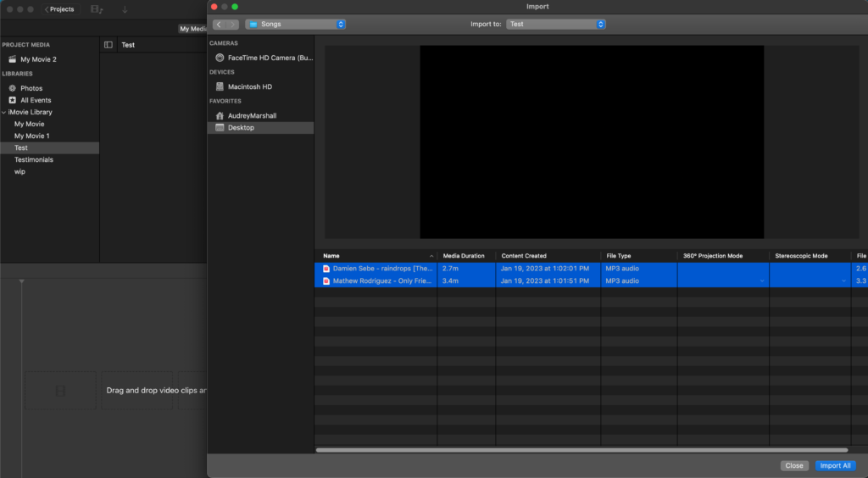This screenshot has width=868, height=478.
Task: Open Stereoscopic Mode dropdown for Mathew Rodriguez
Action: 843,281
